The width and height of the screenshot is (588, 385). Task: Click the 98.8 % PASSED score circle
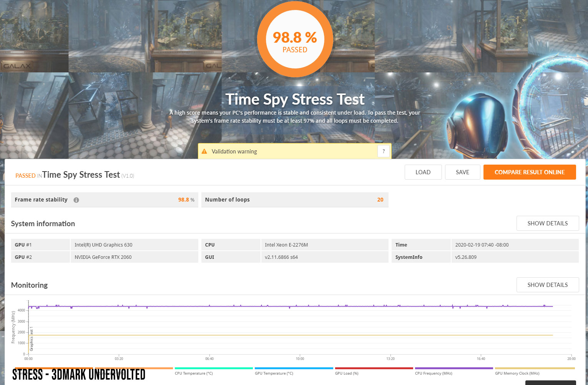point(295,39)
